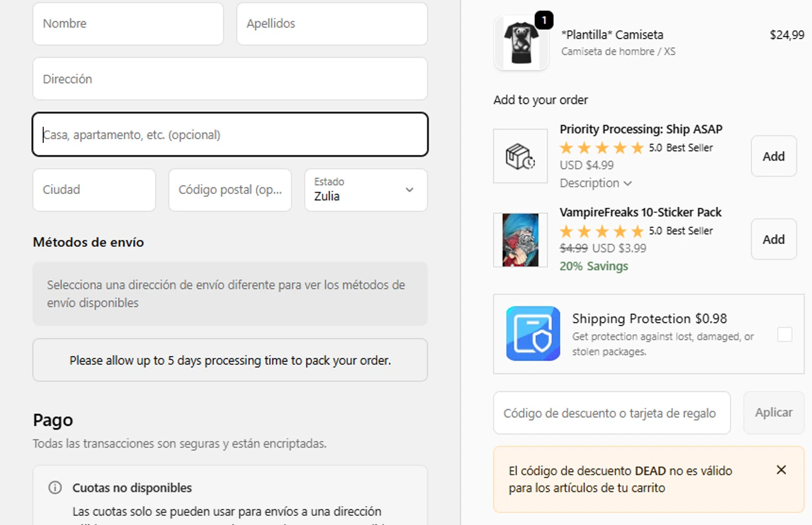This screenshot has width=812, height=525.
Task: Dismiss the invalid discount code message
Action: pyautogui.click(x=781, y=470)
